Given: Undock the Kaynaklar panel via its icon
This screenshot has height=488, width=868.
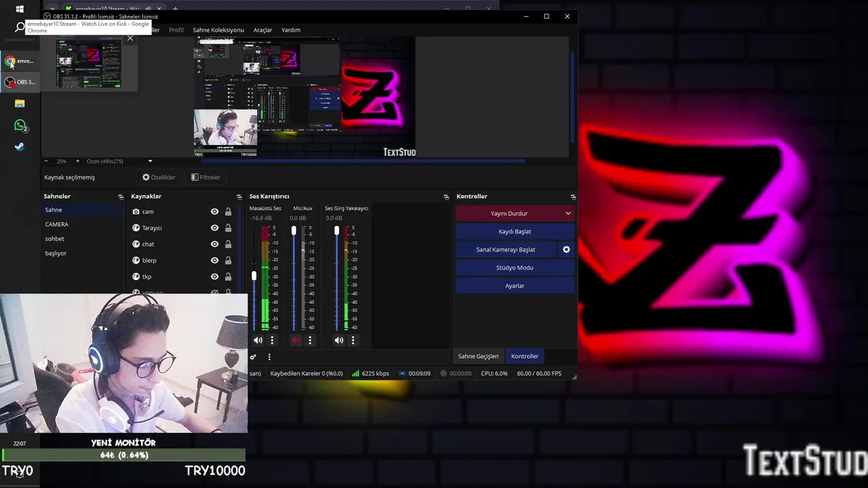Looking at the screenshot, I should click(x=239, y=197).
